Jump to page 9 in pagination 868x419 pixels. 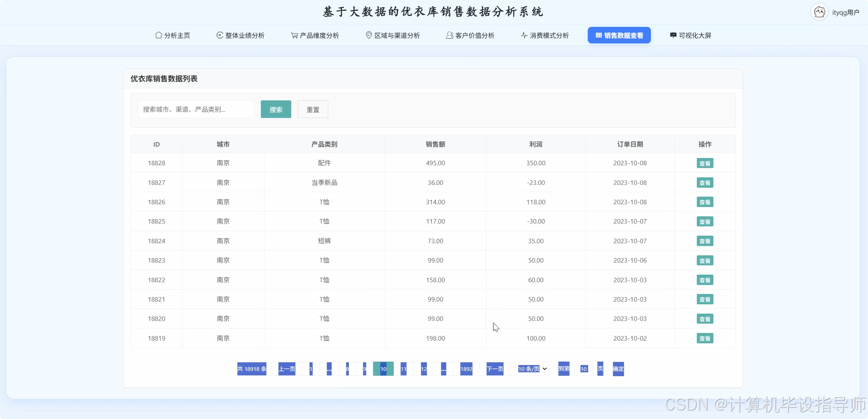(x=365, y=369)
